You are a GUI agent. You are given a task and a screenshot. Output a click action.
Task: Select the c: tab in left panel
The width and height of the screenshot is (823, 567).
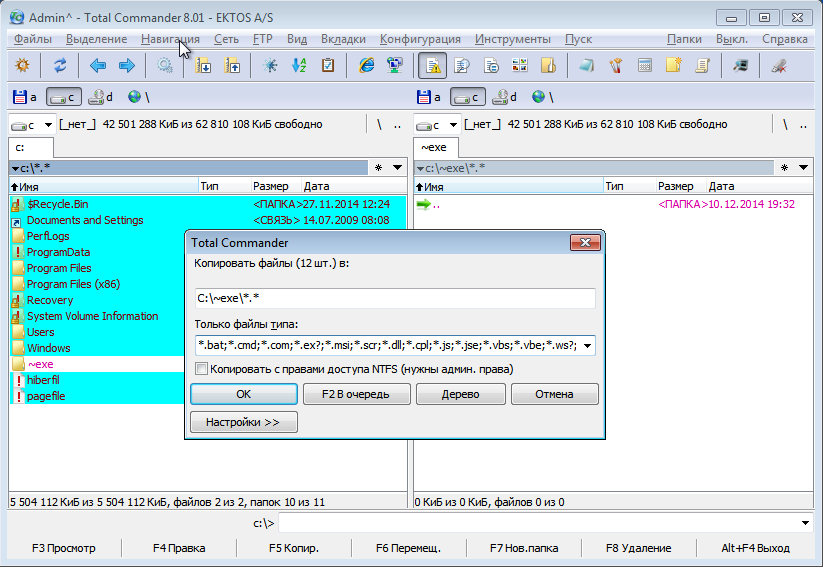click(x=30, y=148)
